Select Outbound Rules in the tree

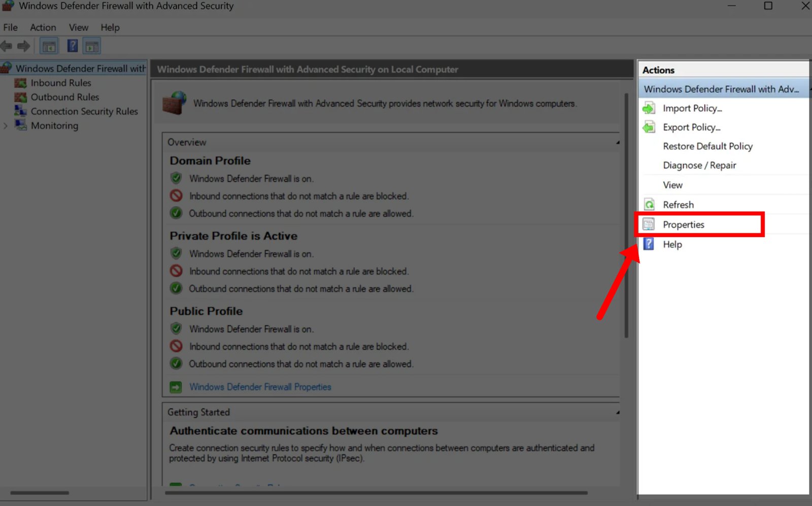point(64,97)
